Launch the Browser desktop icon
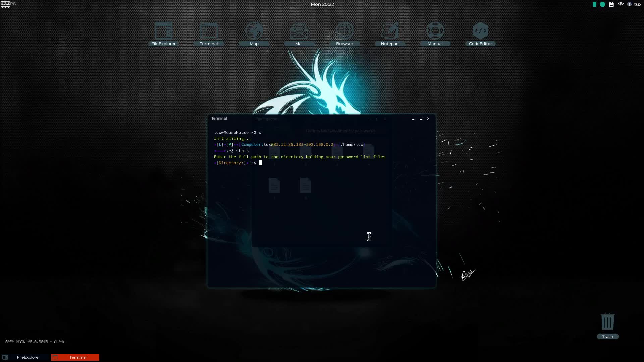Viewport: 644px width, 362px height. pyautogui.click(x=344, y=34)
